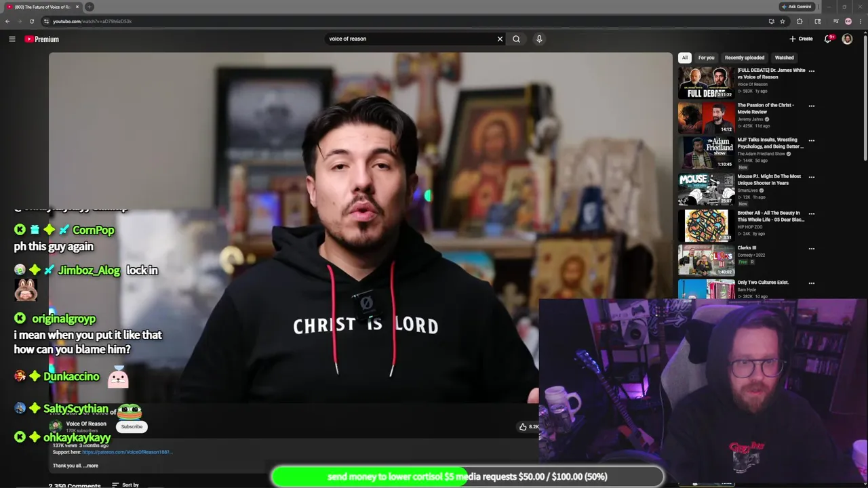View site information icon in address bar
Image resolution: width=868 pixels, height=488 pixels.
[x=47, y=21]
